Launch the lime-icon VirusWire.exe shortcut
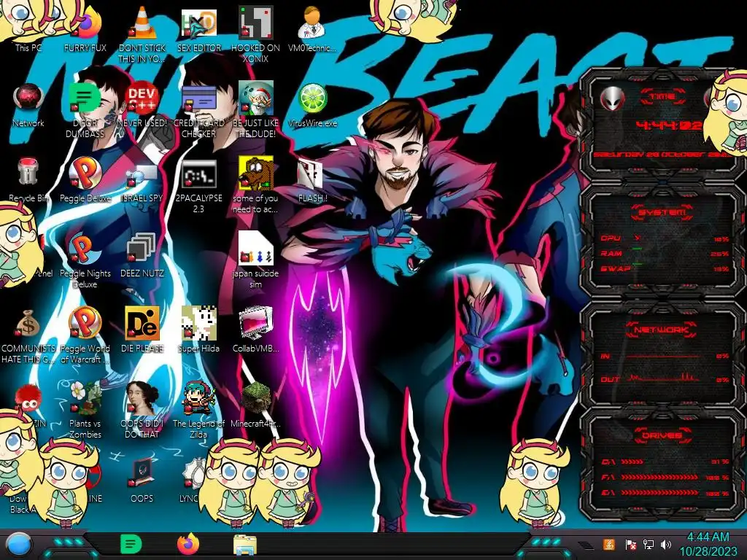The image size is (747, 560). click(x=312, y=105)
